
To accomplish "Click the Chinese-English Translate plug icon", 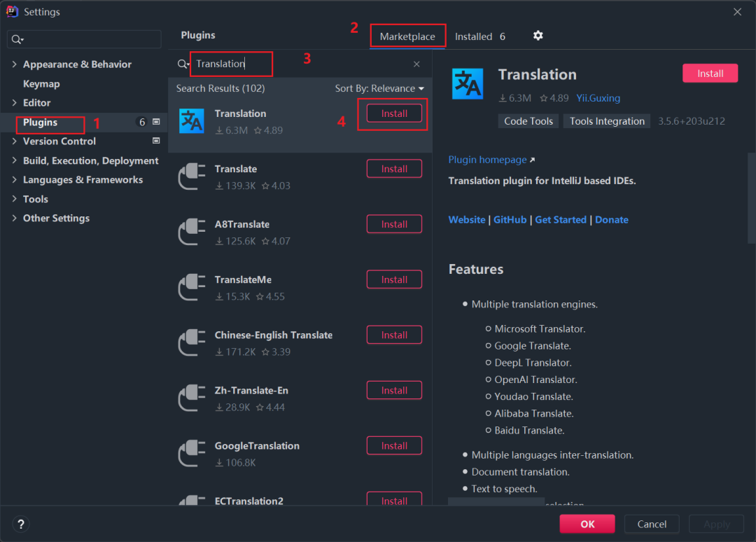I will pyautogui.click(x=191, y=343).
